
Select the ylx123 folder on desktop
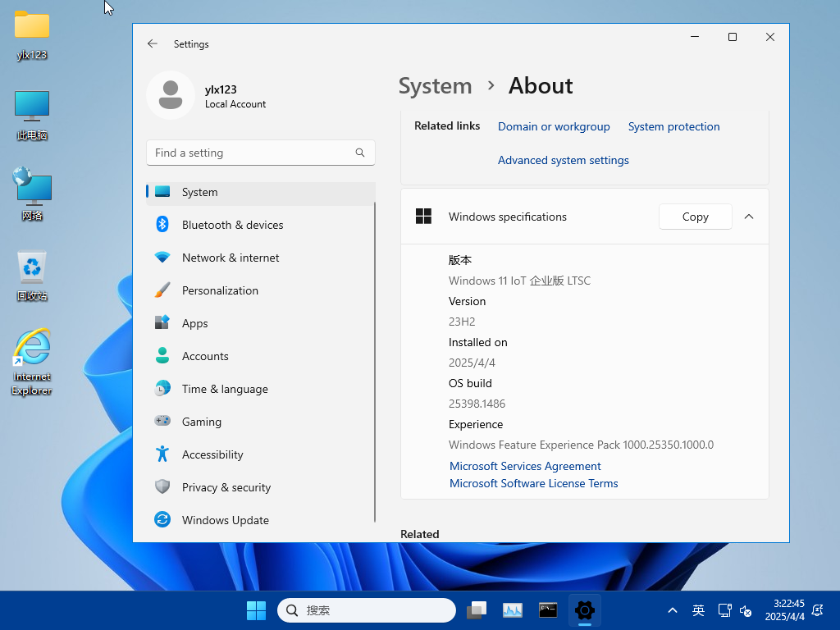coord(32,35)
